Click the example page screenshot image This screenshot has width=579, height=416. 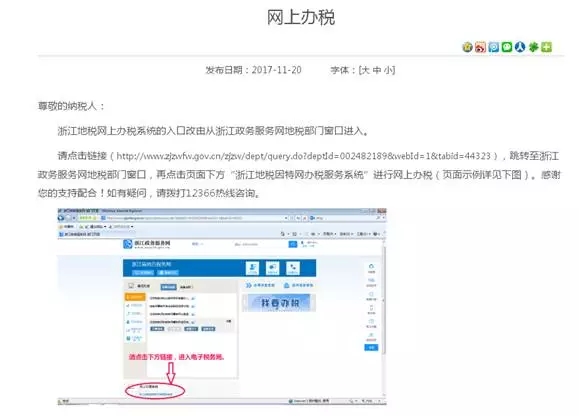pyautogui.click(x=222, y=307)
